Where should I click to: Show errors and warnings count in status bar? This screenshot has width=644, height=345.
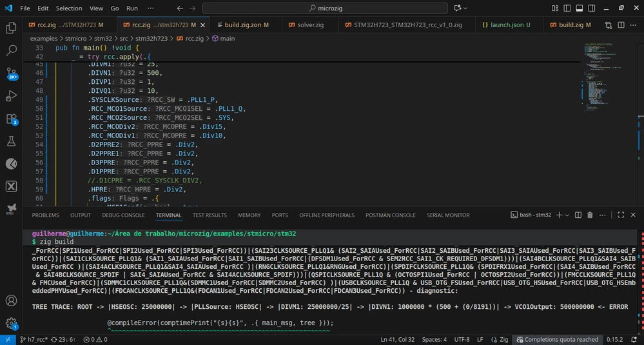click(95, 340)
